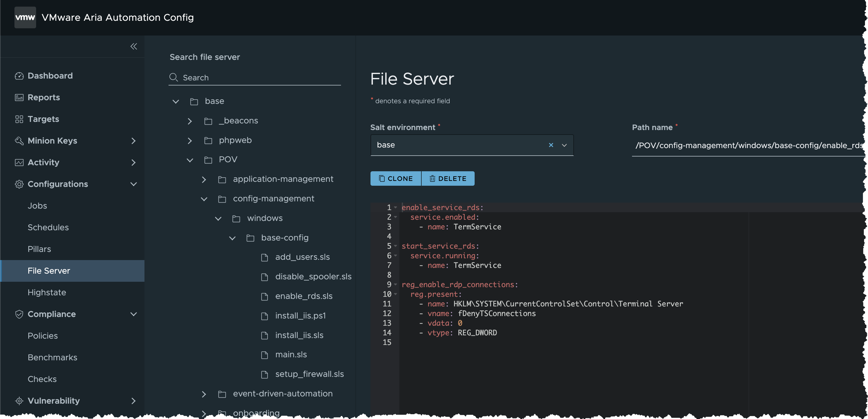The image size is (868, 419).
Task: Expand the phpweb tree folder arrow
Action: coord(190,141)
